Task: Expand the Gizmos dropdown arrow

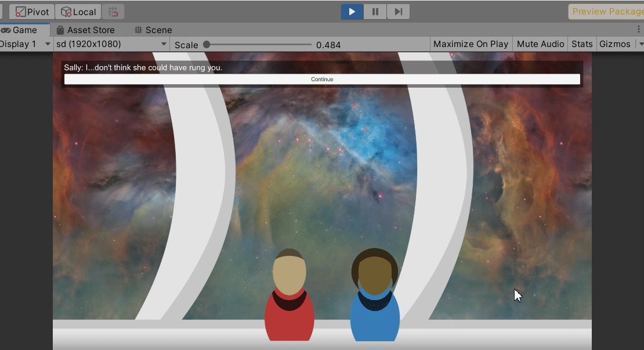Action: [x=640, y=44]
